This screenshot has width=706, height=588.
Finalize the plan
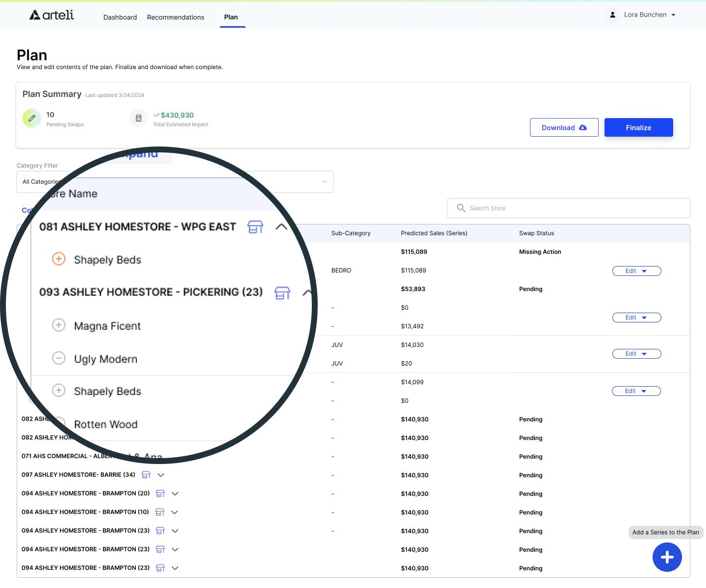pos(638,127)
